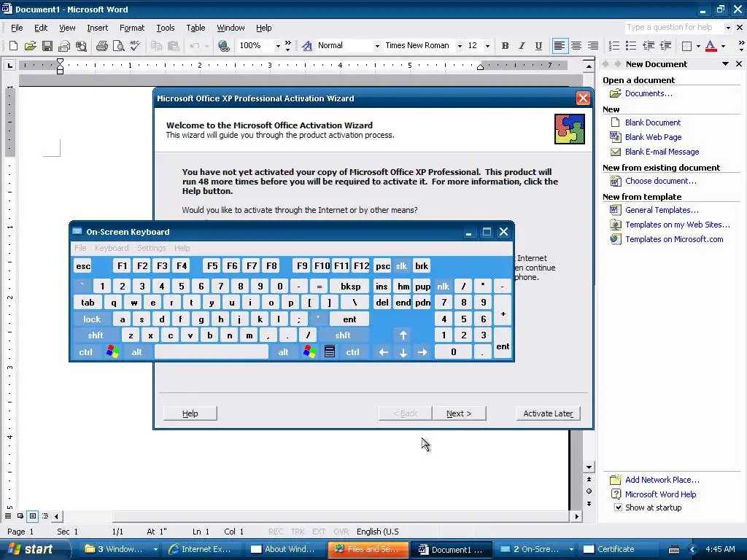The image size is (747, 560).
Task: Apply numbered list formatting
Action: coord(614,46)
